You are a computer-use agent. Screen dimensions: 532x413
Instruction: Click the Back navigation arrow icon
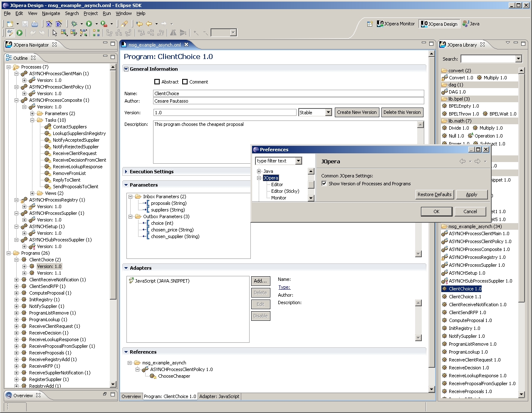pos(149,24)
